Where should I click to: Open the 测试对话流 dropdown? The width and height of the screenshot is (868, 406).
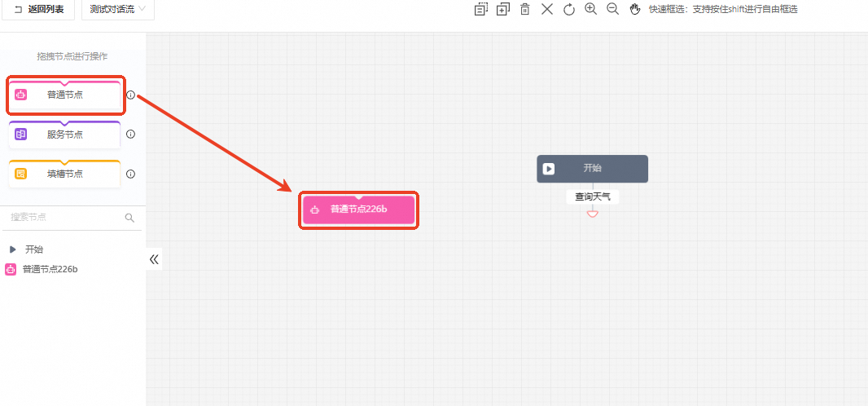118,10
